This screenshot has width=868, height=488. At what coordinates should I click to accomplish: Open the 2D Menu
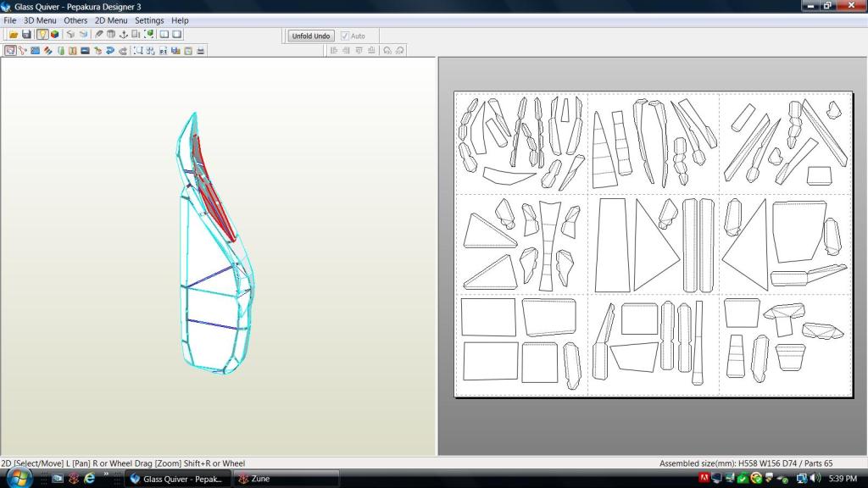pos(111,20)
